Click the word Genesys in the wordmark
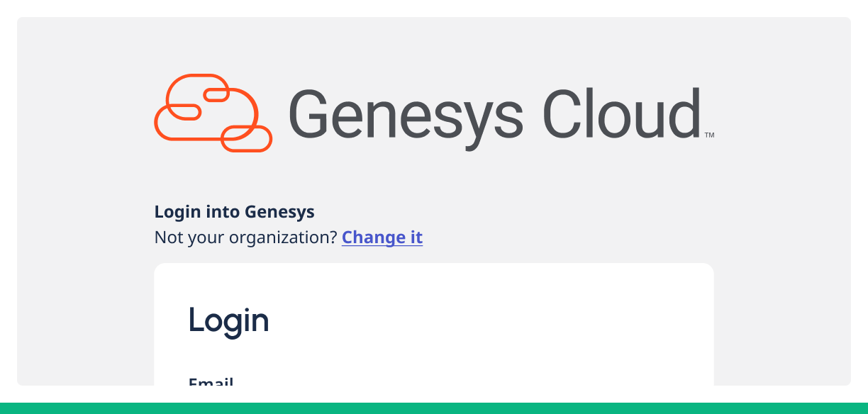The width and height of the screenshot is (868, 414). pos(406,114)
